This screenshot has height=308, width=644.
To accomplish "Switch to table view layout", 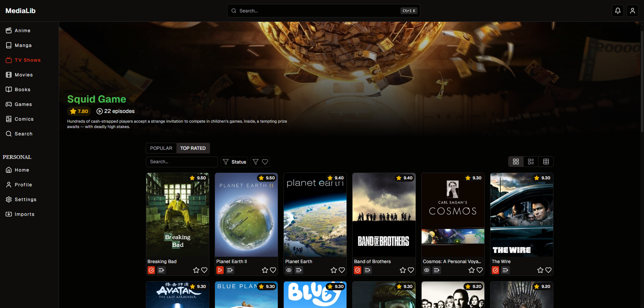I will coord(546,162).
